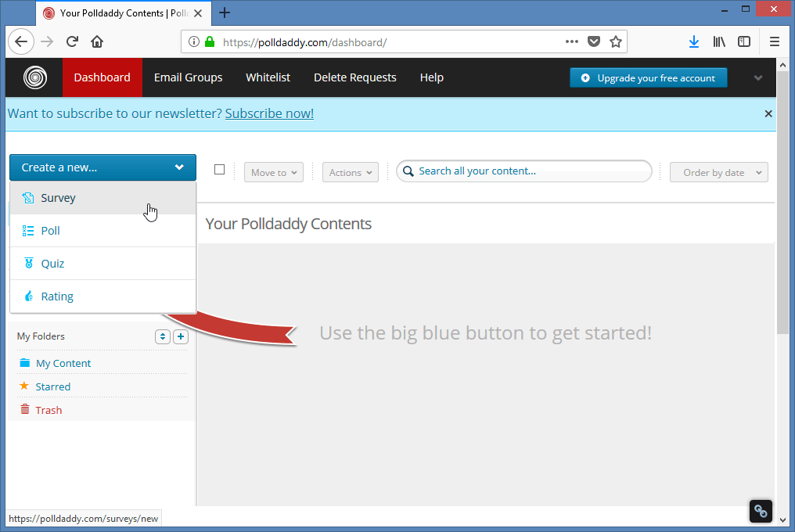795x532 pixels.
Task: Bookmark this page with the star icon
Action: [x=616, y=41]
